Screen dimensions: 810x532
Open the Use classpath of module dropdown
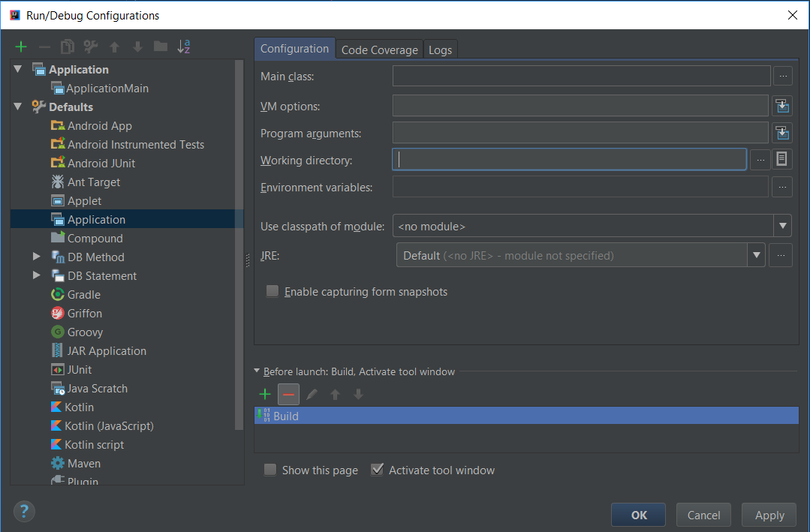(783, 225)
